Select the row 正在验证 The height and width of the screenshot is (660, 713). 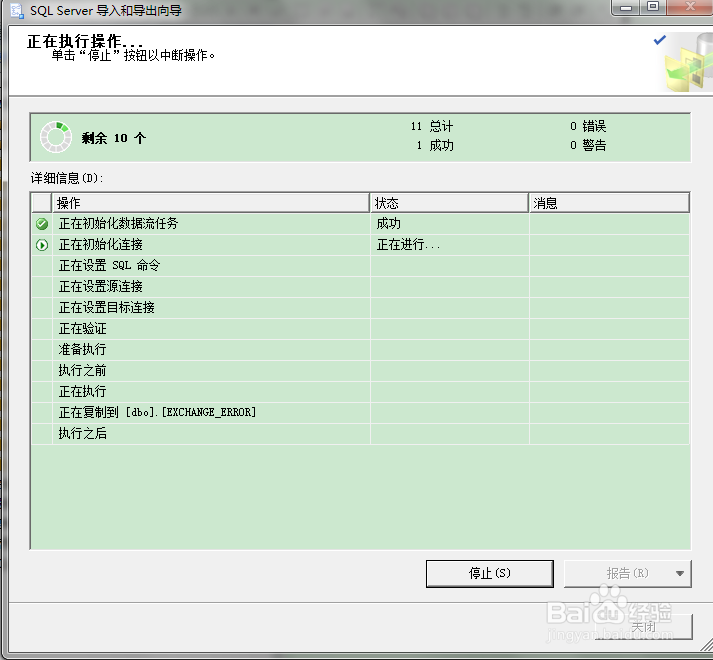(x=361, y=329)
